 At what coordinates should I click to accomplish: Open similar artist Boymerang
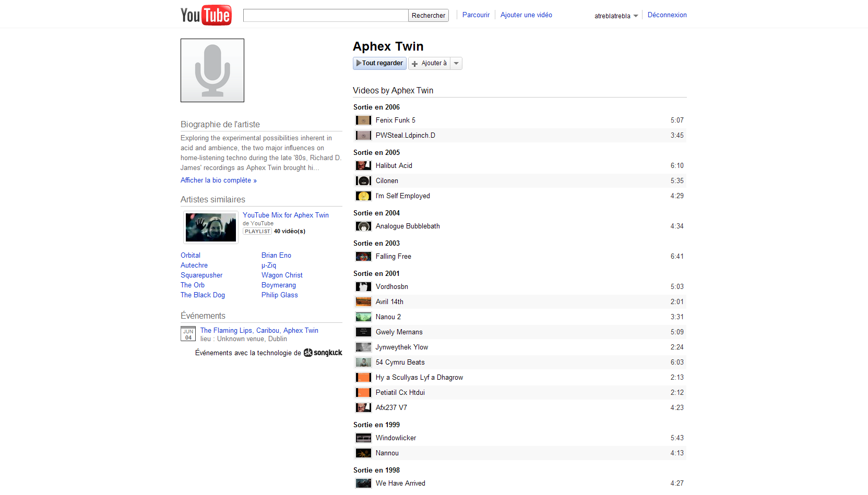[x=279, y=285]
